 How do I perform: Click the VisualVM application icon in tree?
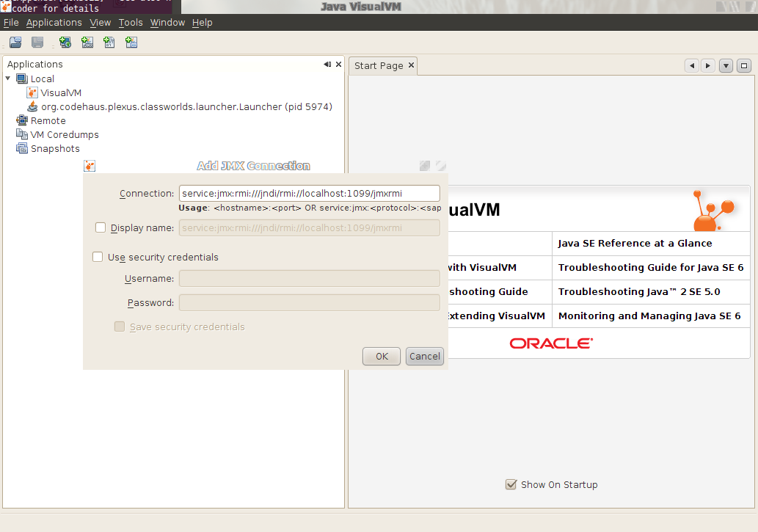coord(32,93)
